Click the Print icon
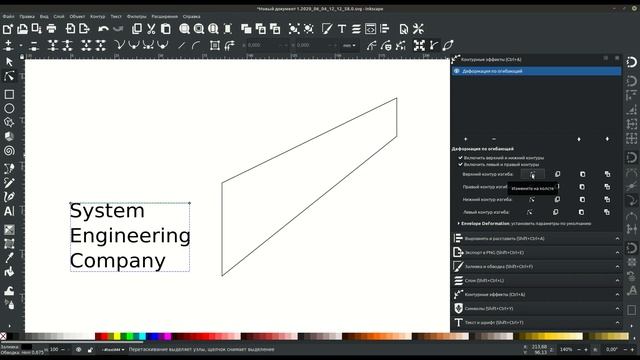 pyautogui.click(x=51, y=29)
